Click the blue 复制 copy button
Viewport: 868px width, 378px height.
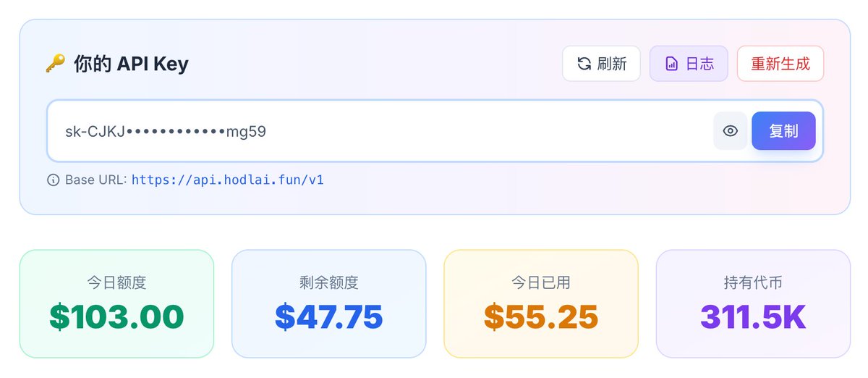coord(783,131)
